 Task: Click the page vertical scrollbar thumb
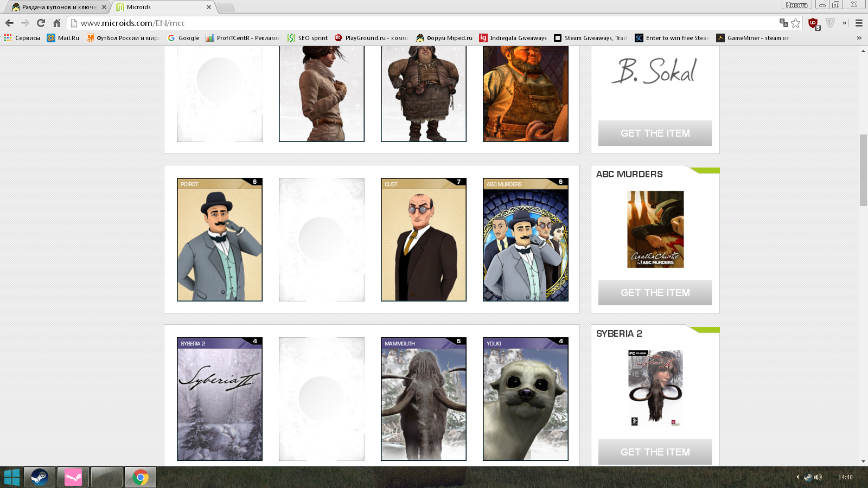pyautogui.click(x=863, y=170)
